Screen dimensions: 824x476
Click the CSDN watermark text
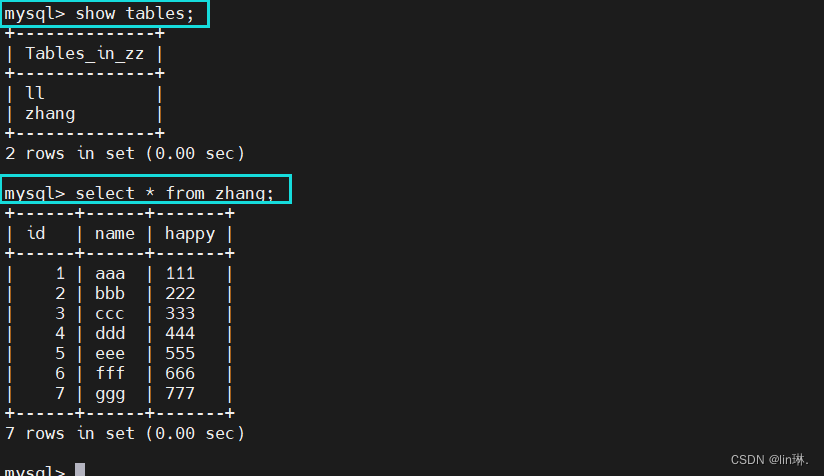770,459
